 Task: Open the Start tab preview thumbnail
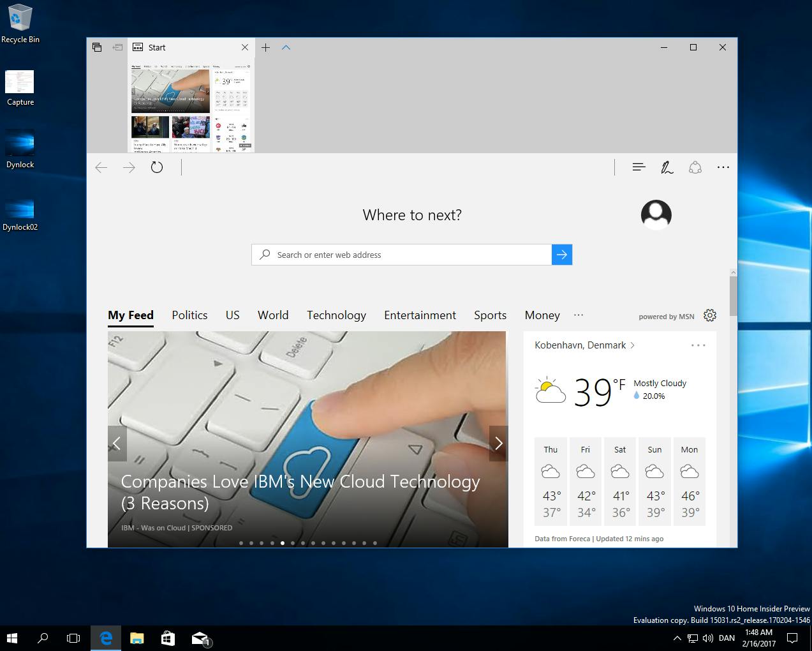click(191, 107)
